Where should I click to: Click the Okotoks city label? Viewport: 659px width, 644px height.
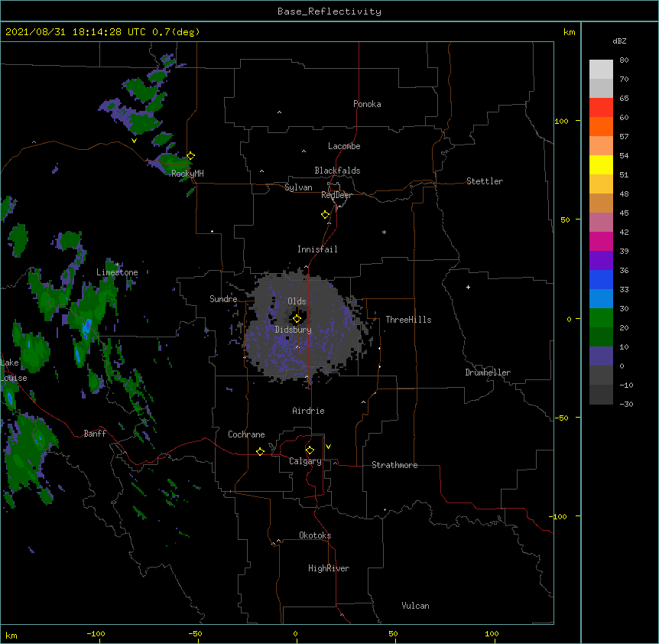pyautogui.click(x=315, y=535)
